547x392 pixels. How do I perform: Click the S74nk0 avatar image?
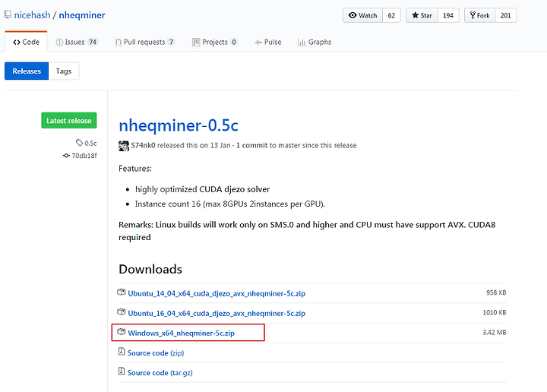click(x=124, y=146)
